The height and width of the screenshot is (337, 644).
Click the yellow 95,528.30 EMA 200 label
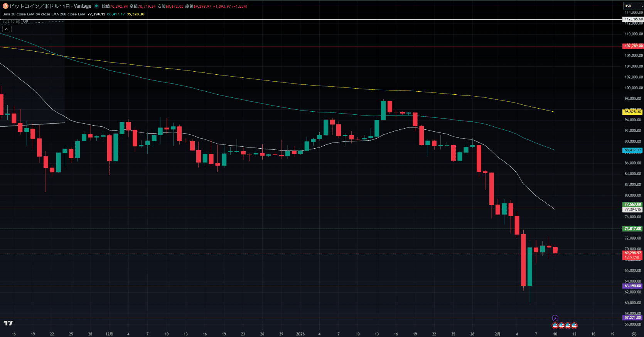pyautogui.click(x=632, y=112)
